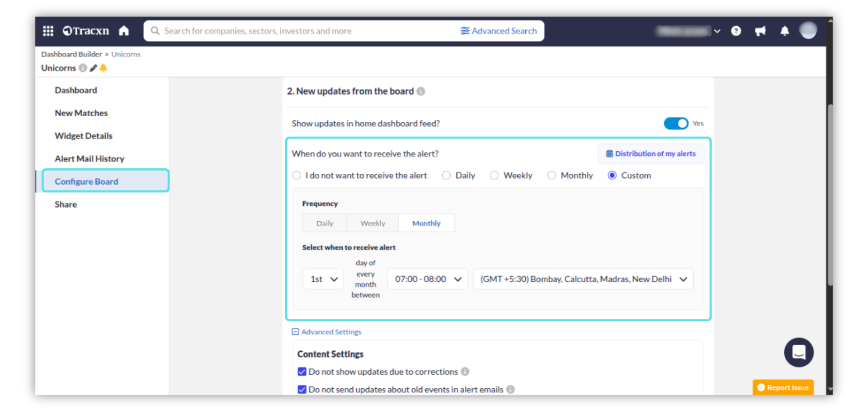Select the Weekly alert radio button

[x=495, y=176]
